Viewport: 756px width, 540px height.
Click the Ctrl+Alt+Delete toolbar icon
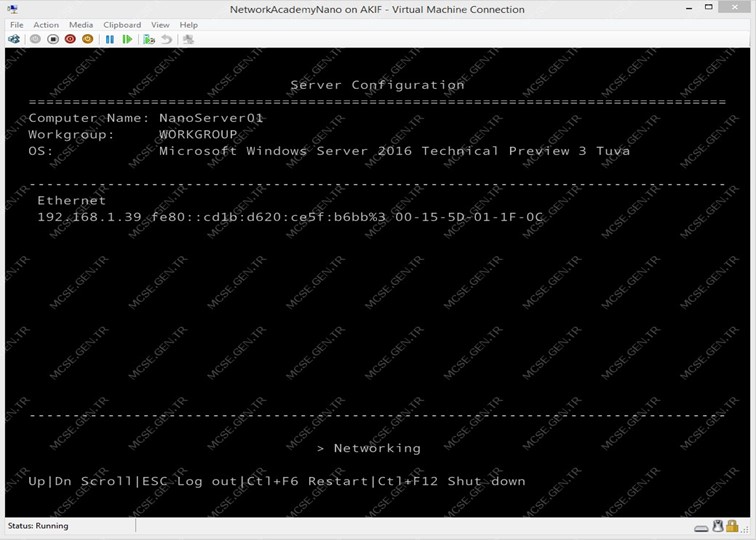tap(14, 39)
